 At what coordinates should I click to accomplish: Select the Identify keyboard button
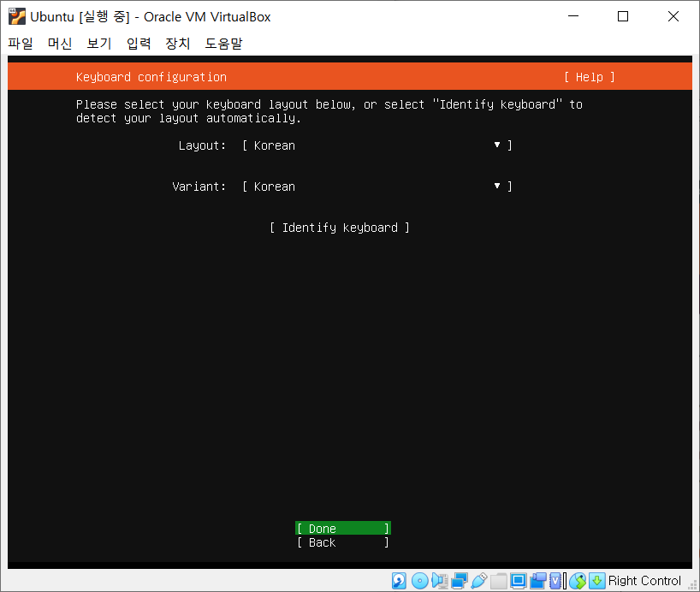point(340,228)
